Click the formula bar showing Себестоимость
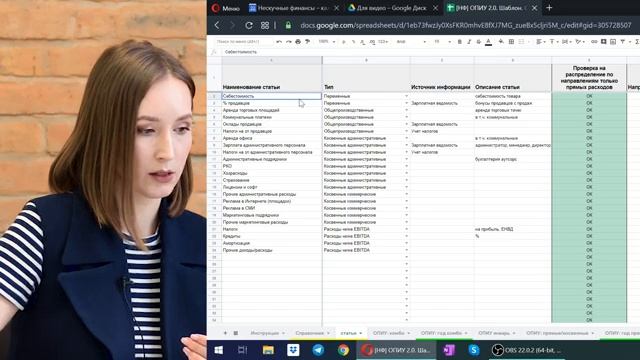Viewport: 640px width, 360px height. click(x=431, y=52)
